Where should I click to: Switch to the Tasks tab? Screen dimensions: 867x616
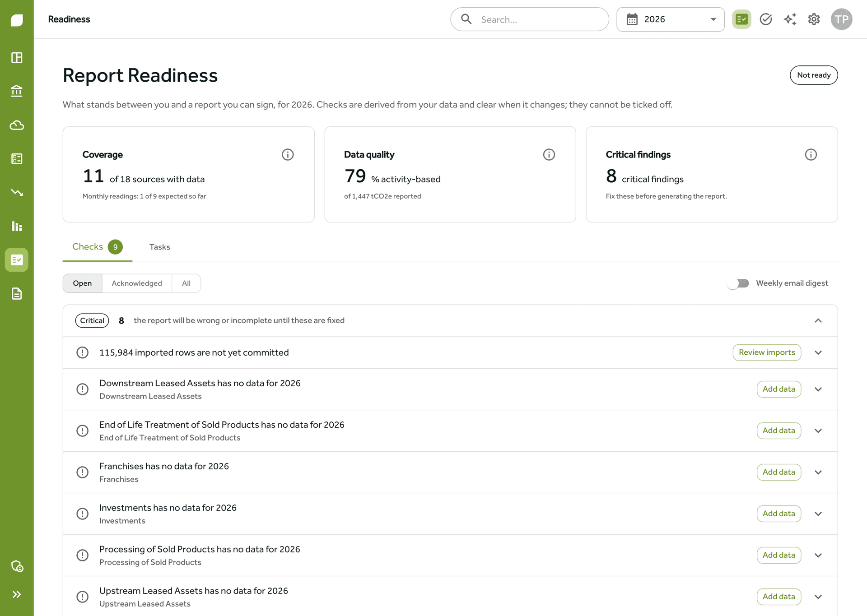tap(159, 247)
